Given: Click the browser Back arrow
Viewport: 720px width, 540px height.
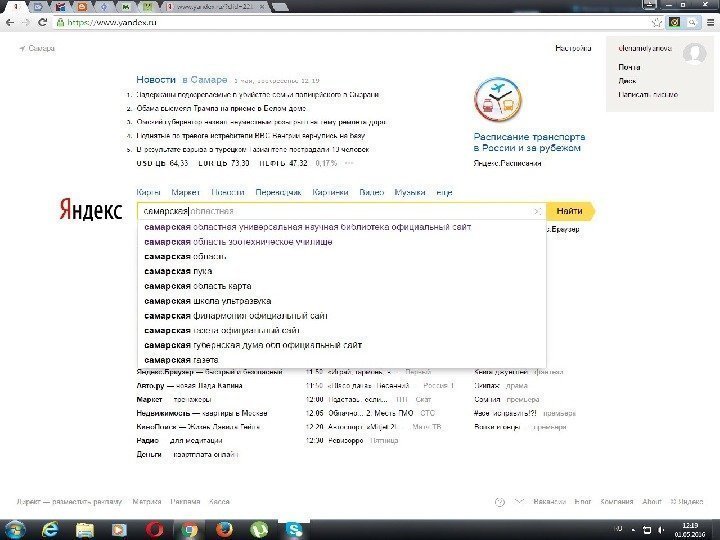Looking at the screenshot, I should [10, 22].
